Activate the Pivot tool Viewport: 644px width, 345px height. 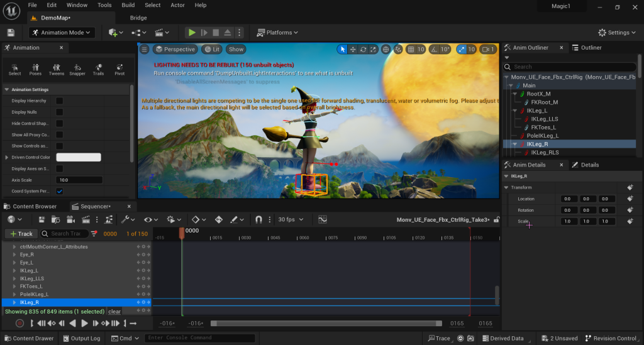tap(119, 69)
